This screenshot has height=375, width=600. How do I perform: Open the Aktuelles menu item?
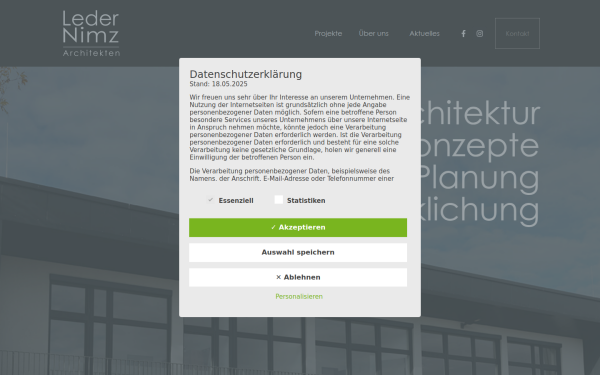(x=424, y=34)
